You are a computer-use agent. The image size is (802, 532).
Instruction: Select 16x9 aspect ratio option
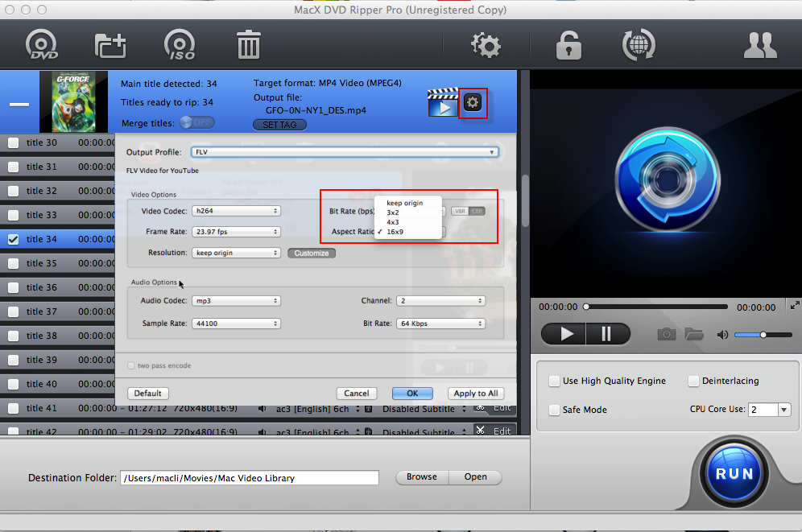point(407,232)
